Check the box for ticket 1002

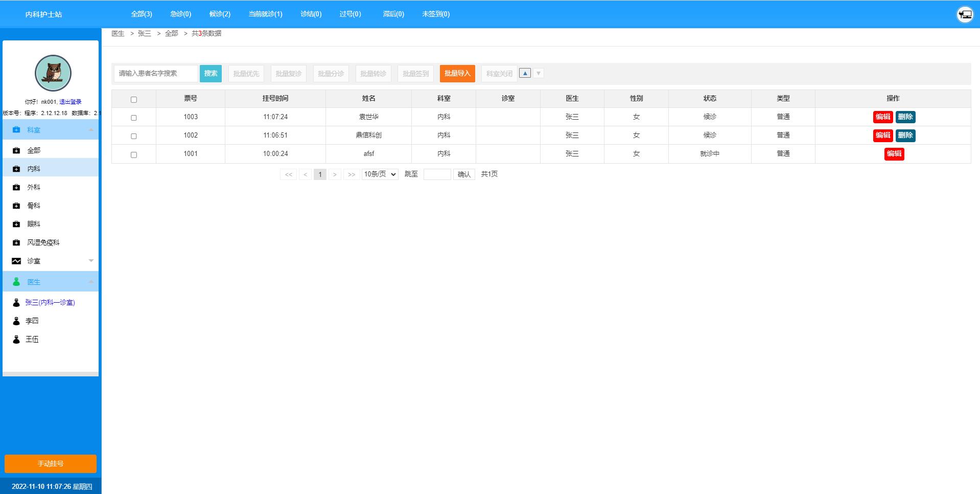[134, 136]
